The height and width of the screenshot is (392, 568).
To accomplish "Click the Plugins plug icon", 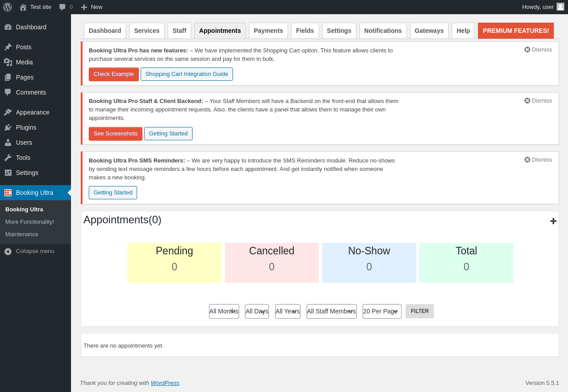I will 8,127.
